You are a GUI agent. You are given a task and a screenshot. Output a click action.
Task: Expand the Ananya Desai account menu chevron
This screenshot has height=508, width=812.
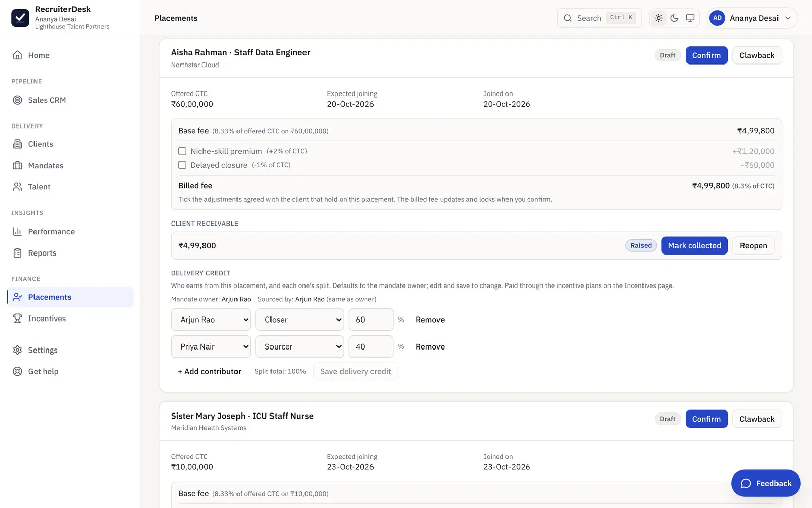click(788, 18)
